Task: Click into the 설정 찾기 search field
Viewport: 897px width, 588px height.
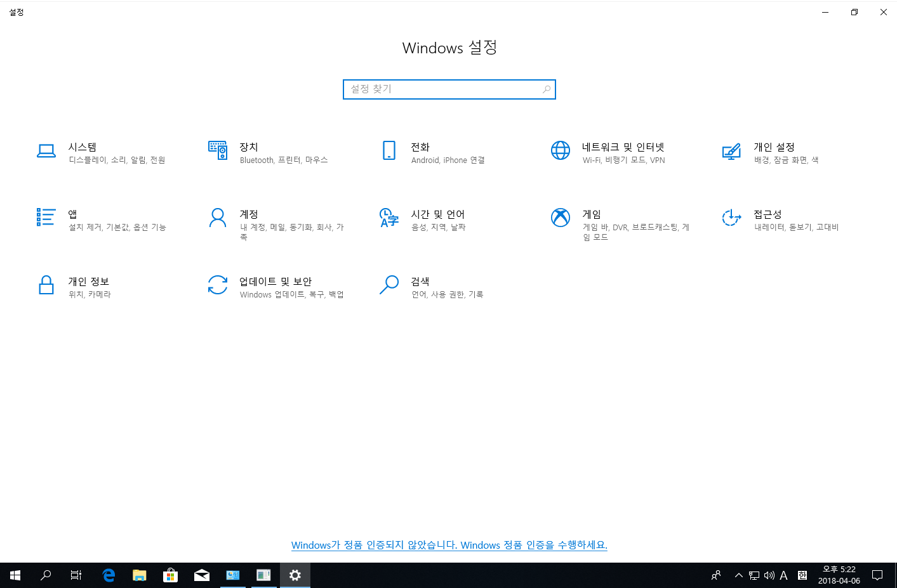Action: pos(449,89)
